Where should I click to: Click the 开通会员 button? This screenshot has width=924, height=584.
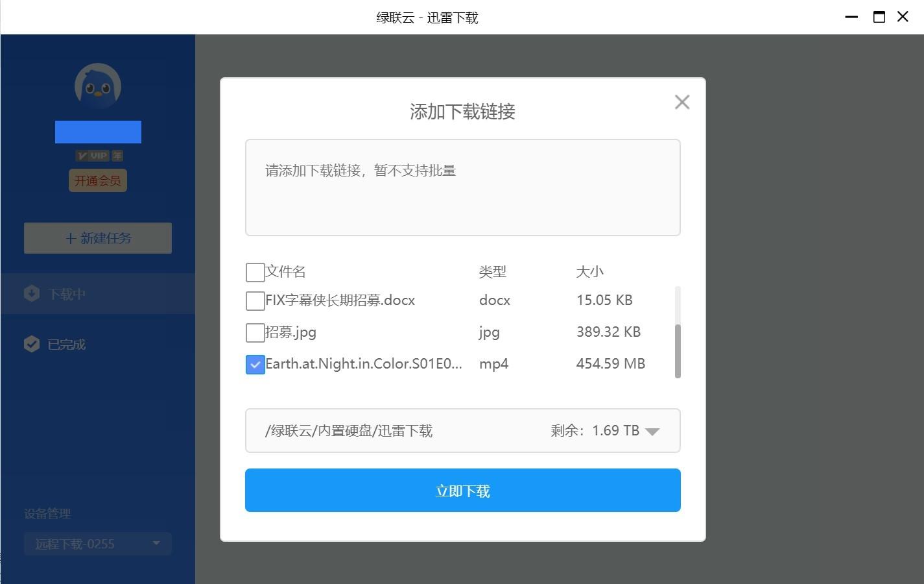tap(98, 180)
